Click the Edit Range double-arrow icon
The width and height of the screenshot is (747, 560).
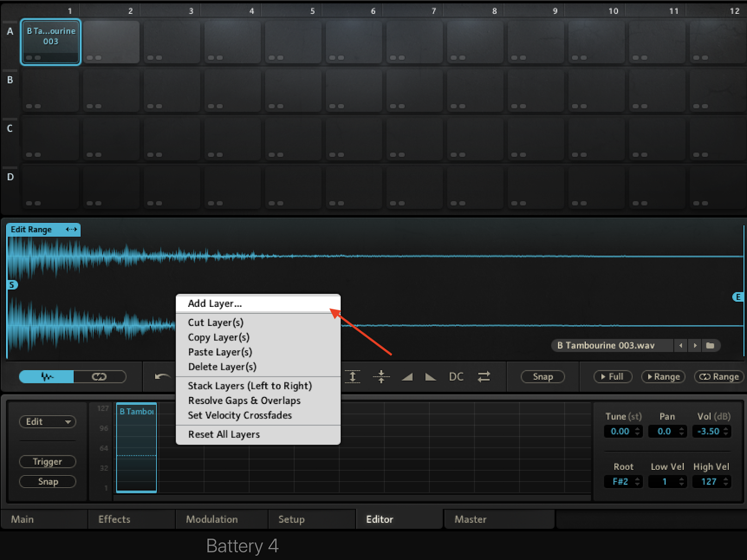(x=71, y=229)
